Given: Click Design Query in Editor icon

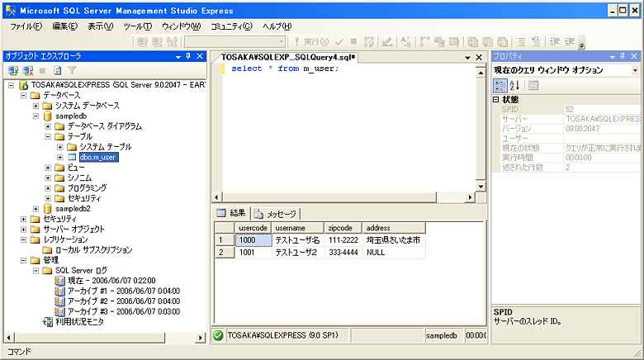Looking at the screenshot, I should 387,41.
